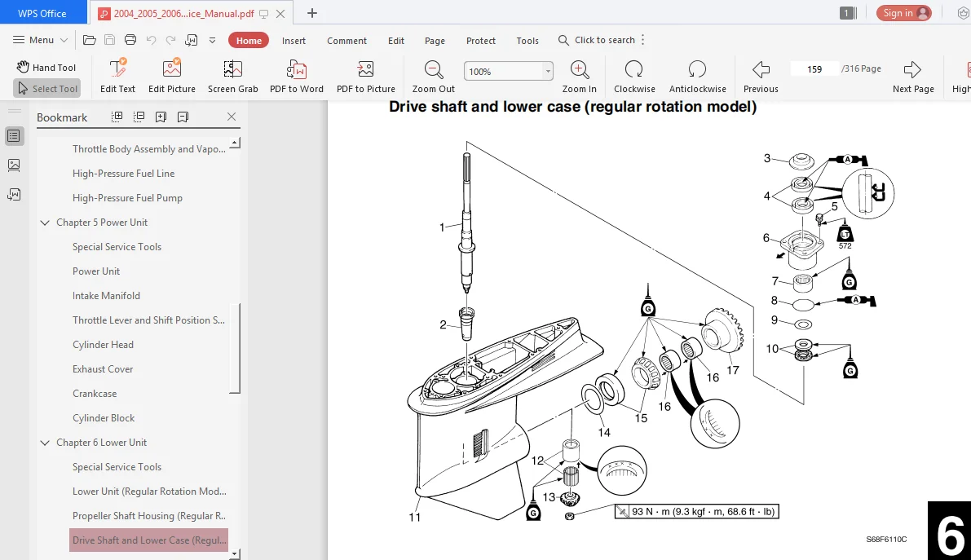The image size is (971, 560).
Task: Click the Edit Picture tool
Action: (x=171, y=76)
